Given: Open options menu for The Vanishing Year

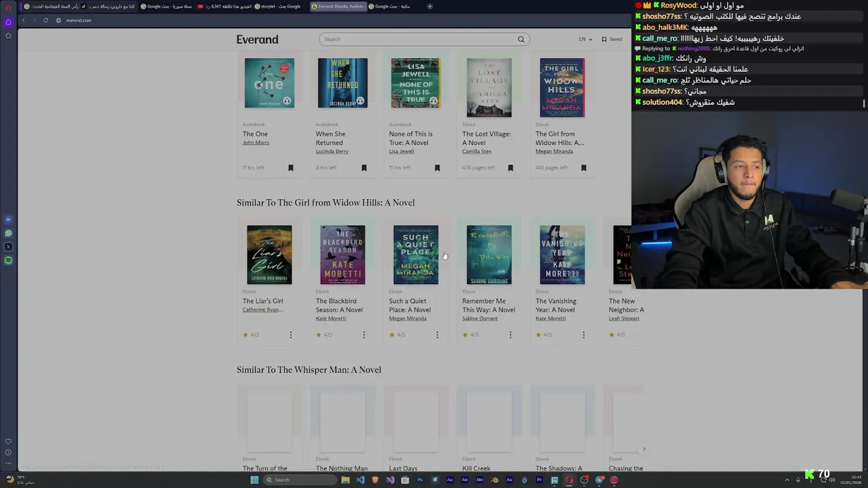Looking at the screenshot, I should (584, 335).
